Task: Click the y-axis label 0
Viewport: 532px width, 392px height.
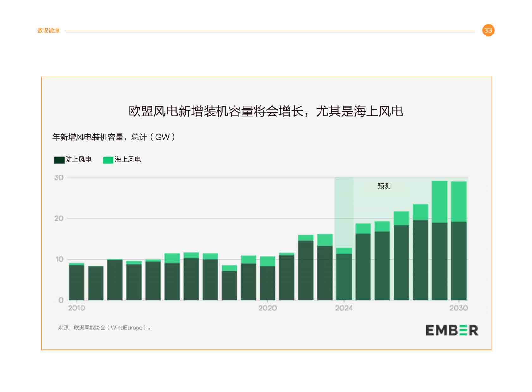Action: 61,300
